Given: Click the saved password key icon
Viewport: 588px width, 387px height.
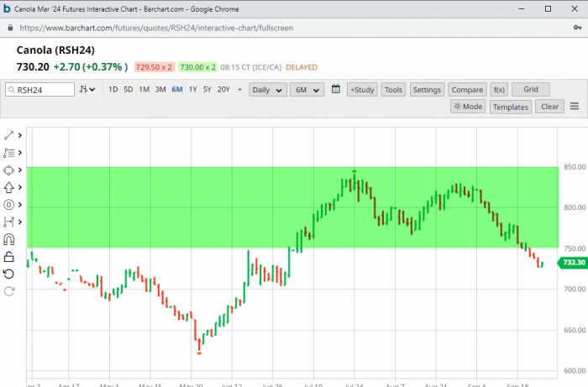Looking at the screenshot, I should click(577, 28).
